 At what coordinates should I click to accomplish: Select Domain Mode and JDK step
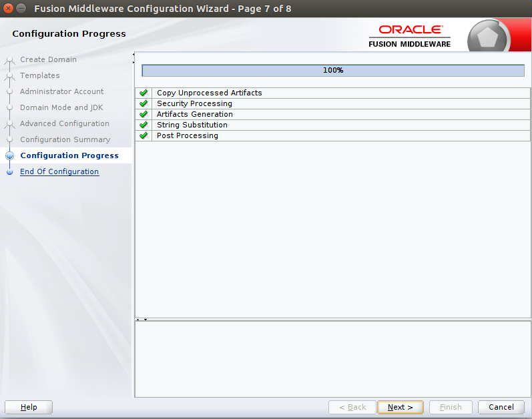pyautogui.click(x=61, y=107)
